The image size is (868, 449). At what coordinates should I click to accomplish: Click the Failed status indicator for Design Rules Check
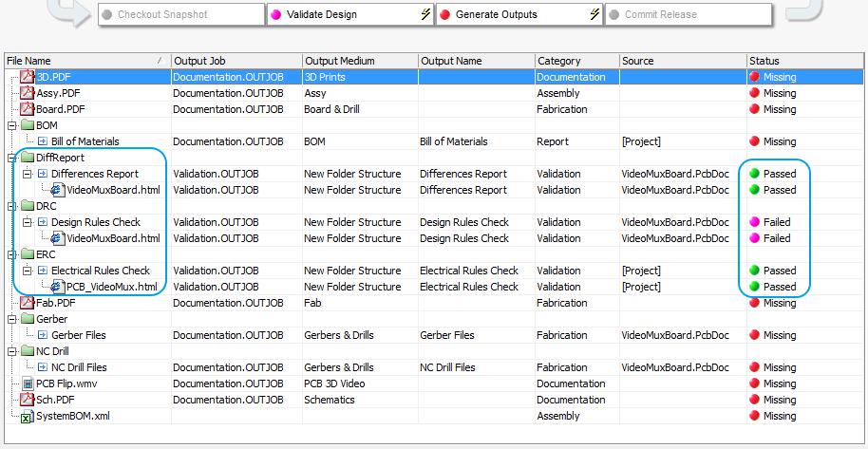click(755, 222)
